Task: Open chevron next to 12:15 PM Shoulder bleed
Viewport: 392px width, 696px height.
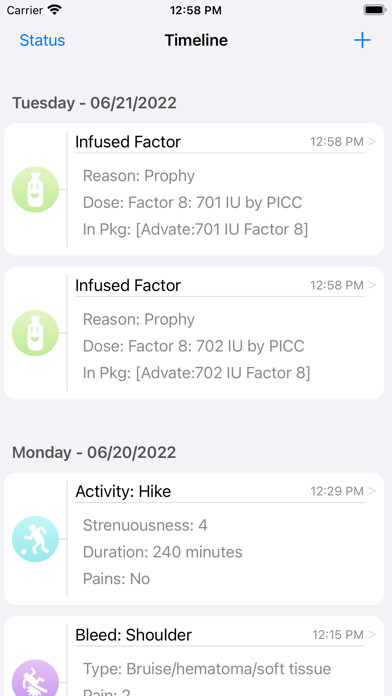Action: [372, 635]
